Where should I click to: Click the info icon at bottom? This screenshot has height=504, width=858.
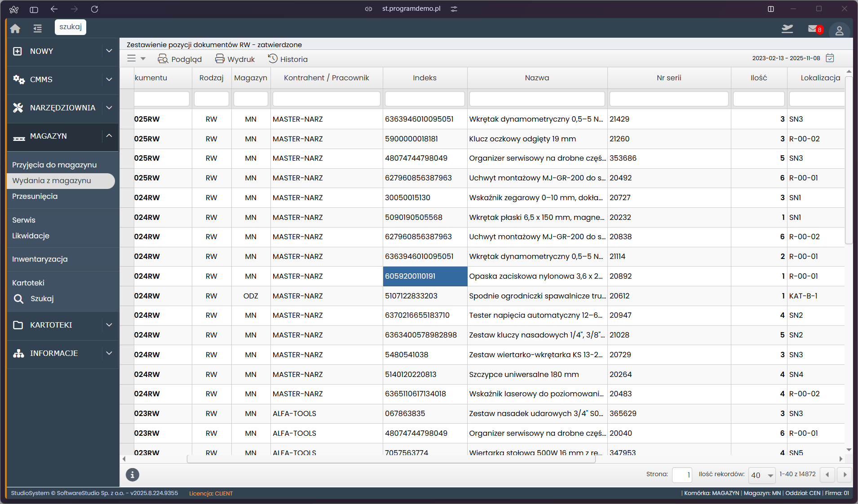pyautogui.click(x=132, y=474)
